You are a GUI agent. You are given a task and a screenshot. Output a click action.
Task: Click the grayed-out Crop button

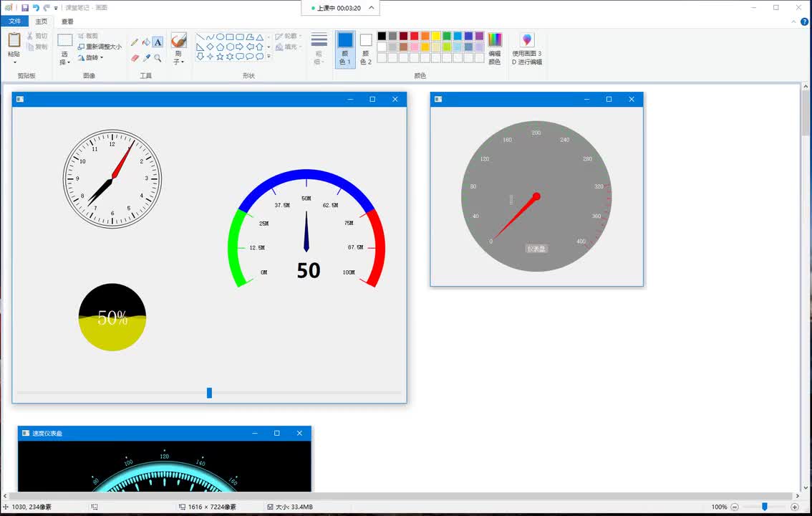[87, 36]
